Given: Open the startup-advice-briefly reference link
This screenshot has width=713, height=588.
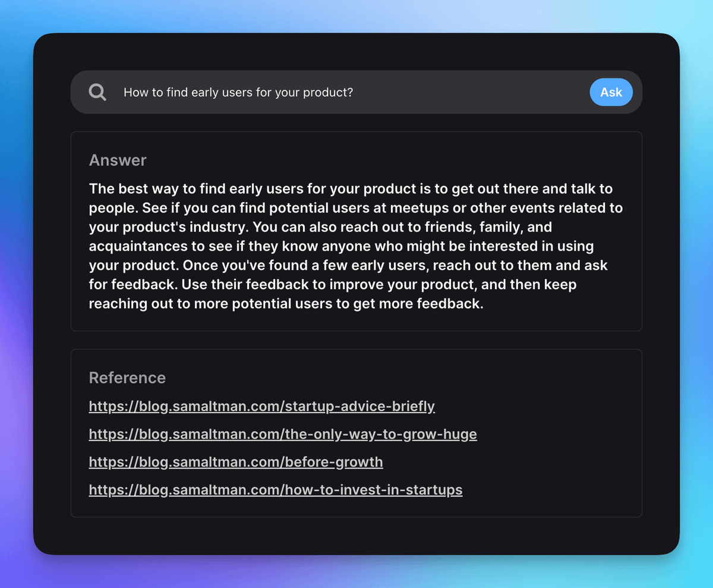Looking at the screenshot, I should click(261, 406).
